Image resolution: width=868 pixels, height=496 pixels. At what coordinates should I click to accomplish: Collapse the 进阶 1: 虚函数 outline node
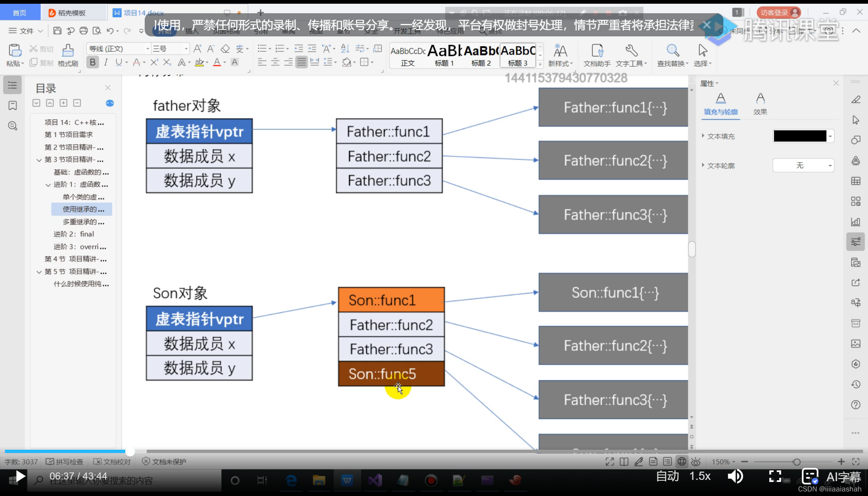48,185
